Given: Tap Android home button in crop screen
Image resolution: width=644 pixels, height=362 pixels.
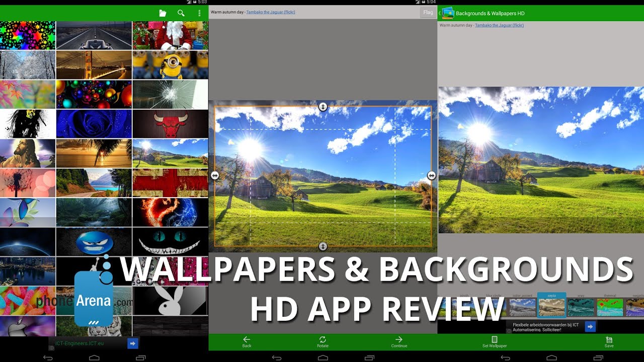Looking at the screenshot, I should [x=323, y=357].
